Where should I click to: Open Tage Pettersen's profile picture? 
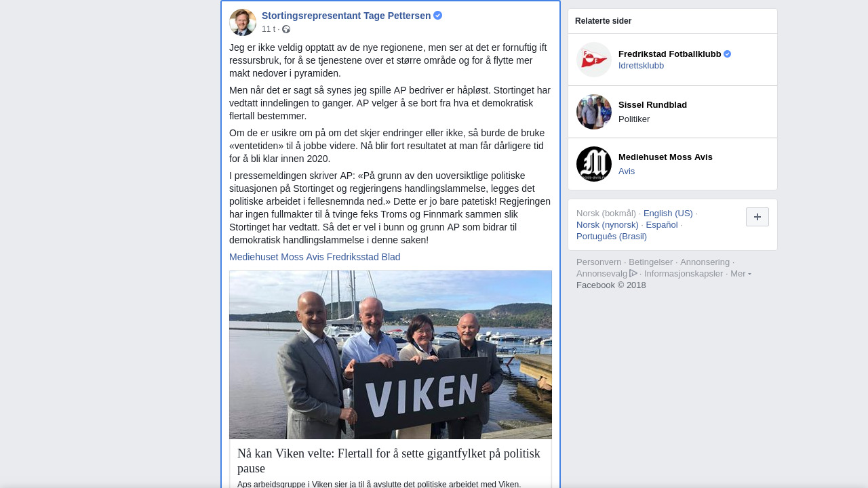tap(243, 22)
